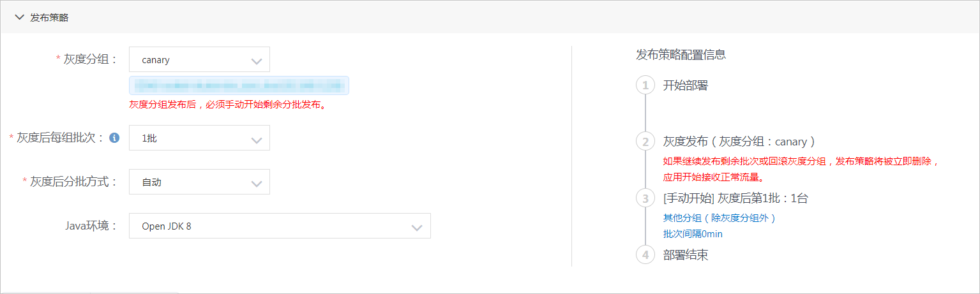Collapse the 发布策略 section chevron
Viewport: 980px width, 294px height.
(19, 18)
